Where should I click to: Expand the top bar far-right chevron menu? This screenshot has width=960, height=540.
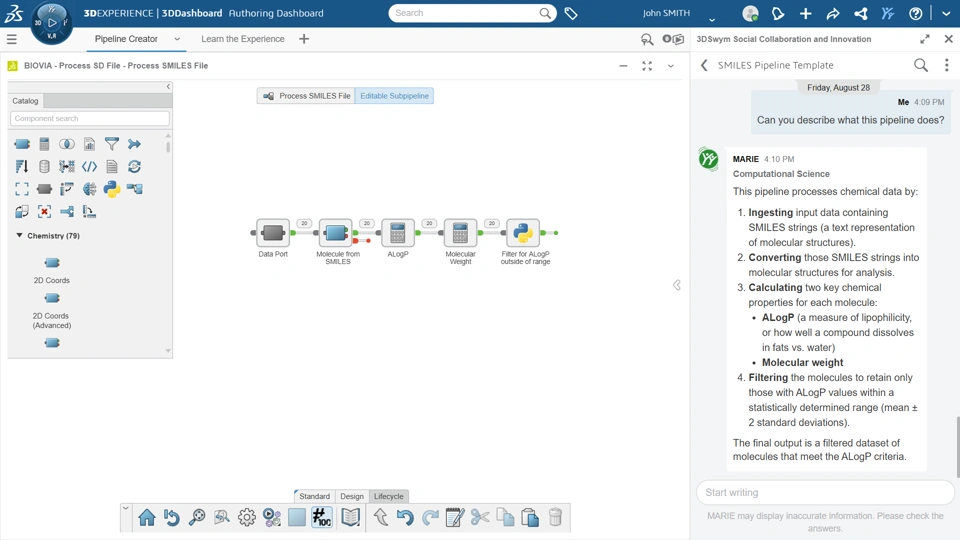click(946, 13)
